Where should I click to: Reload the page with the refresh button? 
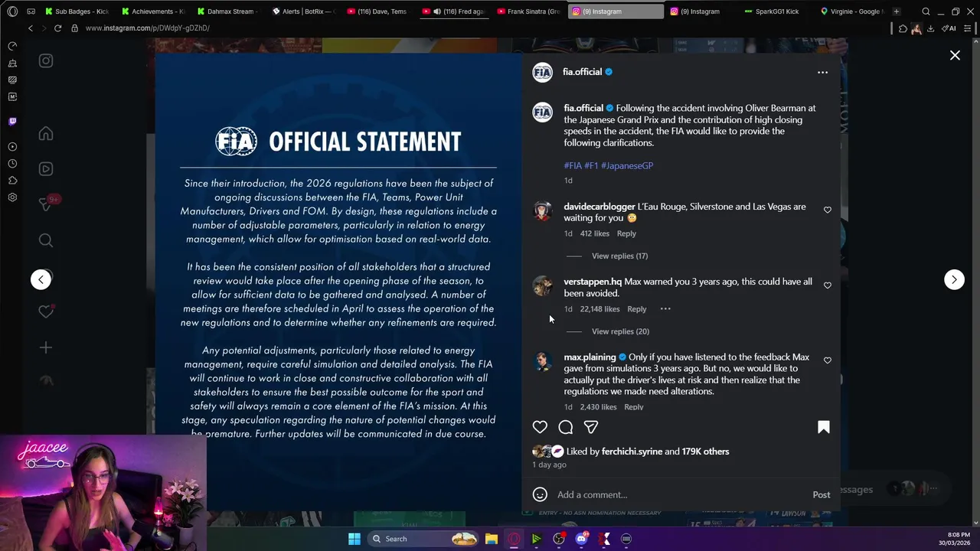pos(57,28)
